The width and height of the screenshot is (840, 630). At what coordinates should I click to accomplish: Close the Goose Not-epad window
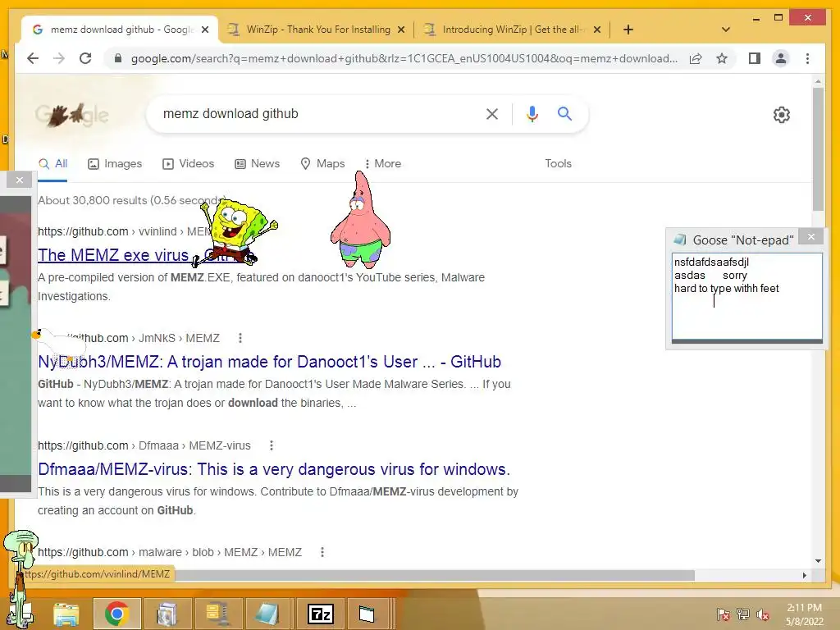[x=811, y=237]
